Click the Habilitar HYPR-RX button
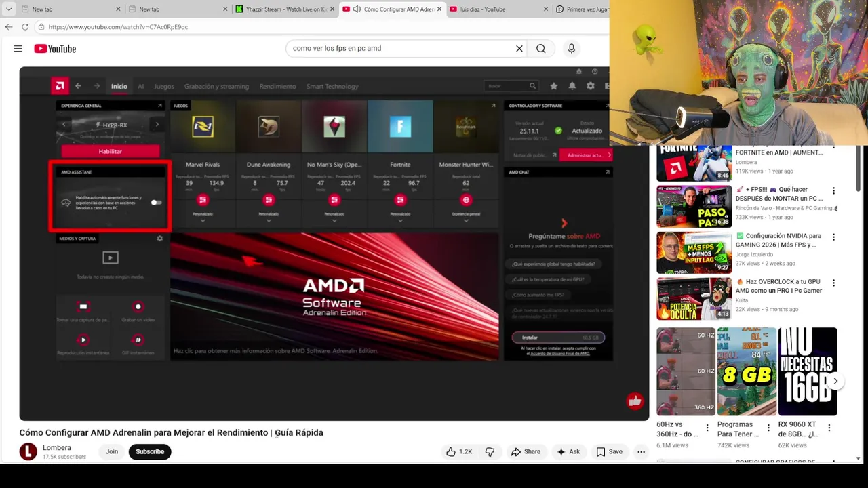This screenshot has height=488, width=868. coord(110,151)
